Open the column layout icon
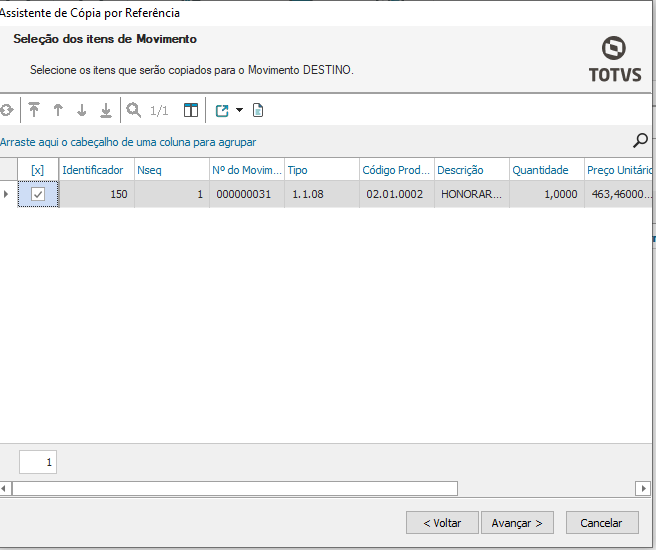The image size is (656, 550). click(191, 110)
